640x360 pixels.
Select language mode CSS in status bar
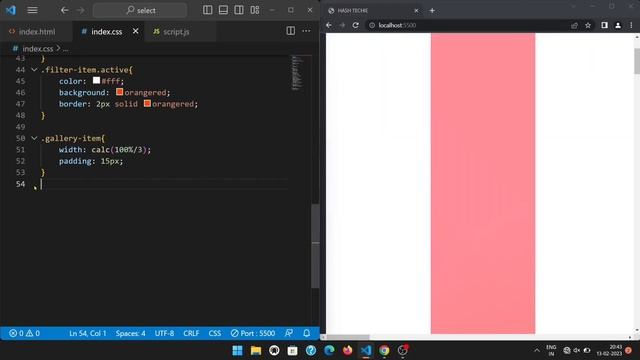pos(215,333)
